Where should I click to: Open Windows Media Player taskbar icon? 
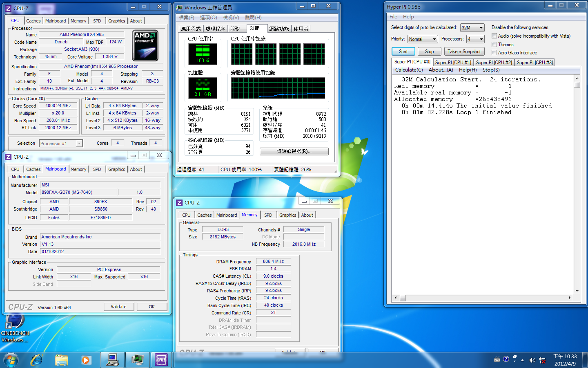(x=86, y=360)
